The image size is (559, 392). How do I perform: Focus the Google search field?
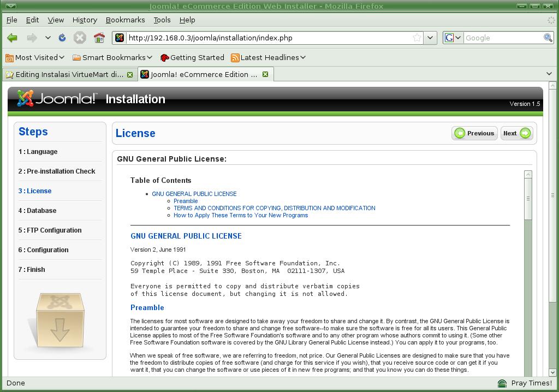[503, 38]
